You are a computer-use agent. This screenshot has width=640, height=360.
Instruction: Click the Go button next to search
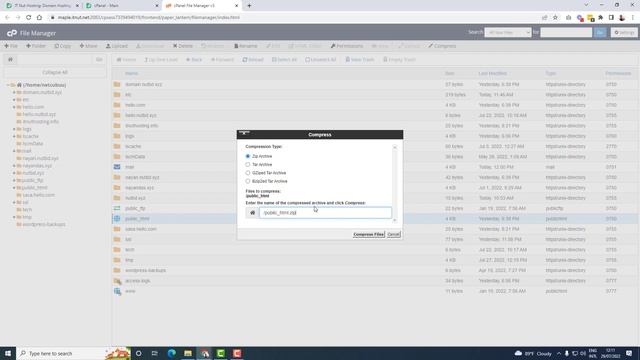(600, 32)
